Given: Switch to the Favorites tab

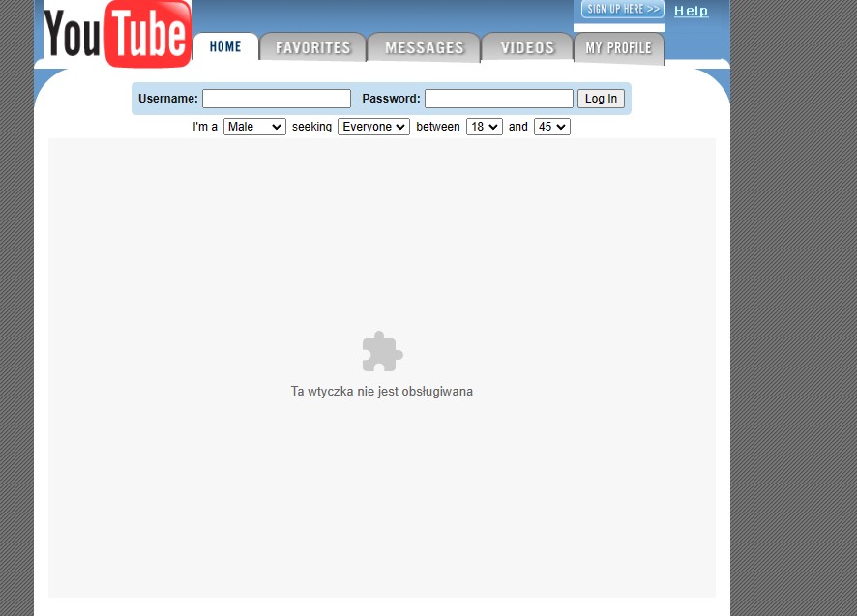Looking at the screenshot, I should point(312,47).
